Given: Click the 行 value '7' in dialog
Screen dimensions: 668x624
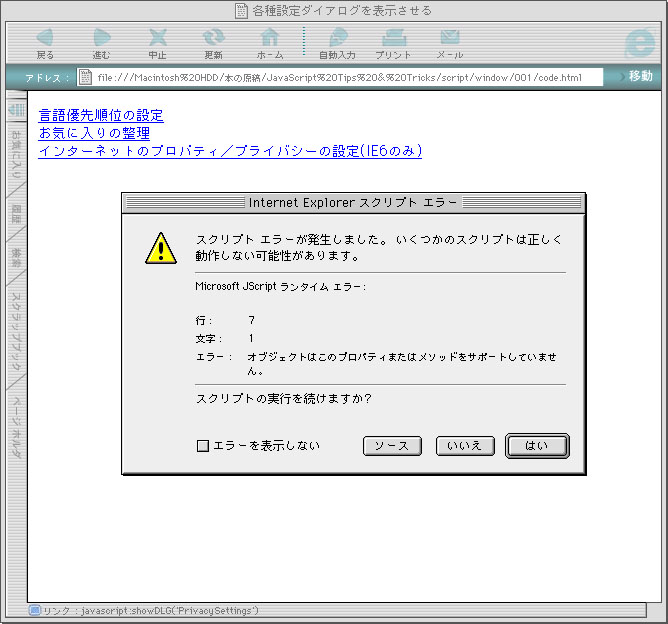Looking at the screenshot, I should [251, 320].
